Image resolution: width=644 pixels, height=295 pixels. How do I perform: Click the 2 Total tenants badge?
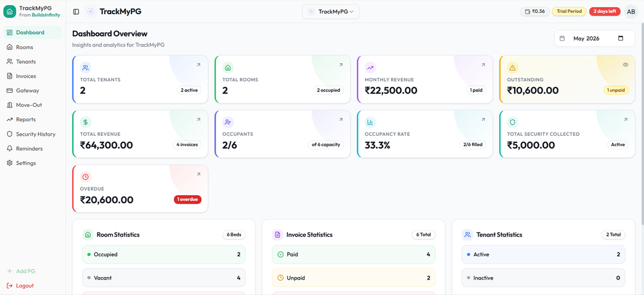[614, 234]
